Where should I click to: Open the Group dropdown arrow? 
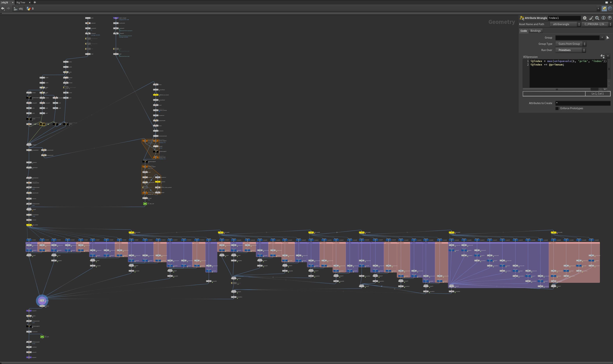(x=602, y=37)
